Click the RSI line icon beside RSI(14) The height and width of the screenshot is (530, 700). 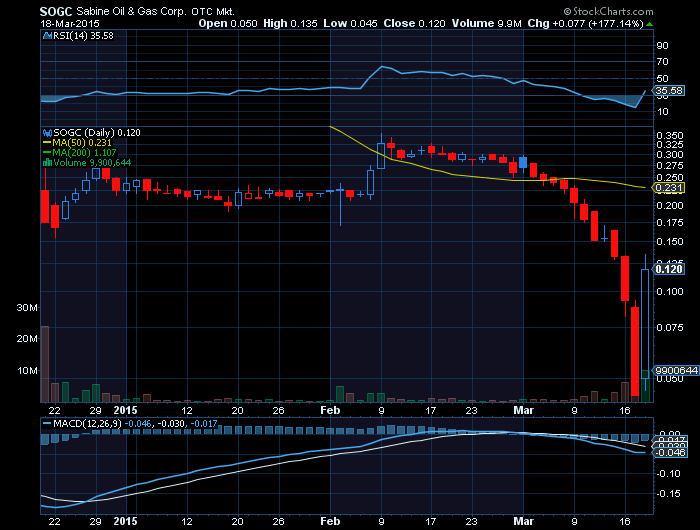[47, 36]
